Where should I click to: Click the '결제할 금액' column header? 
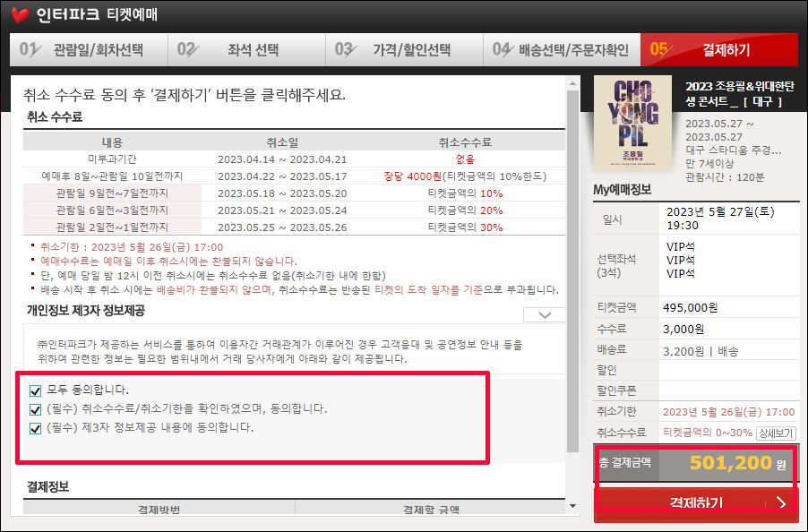pos(431,510)
